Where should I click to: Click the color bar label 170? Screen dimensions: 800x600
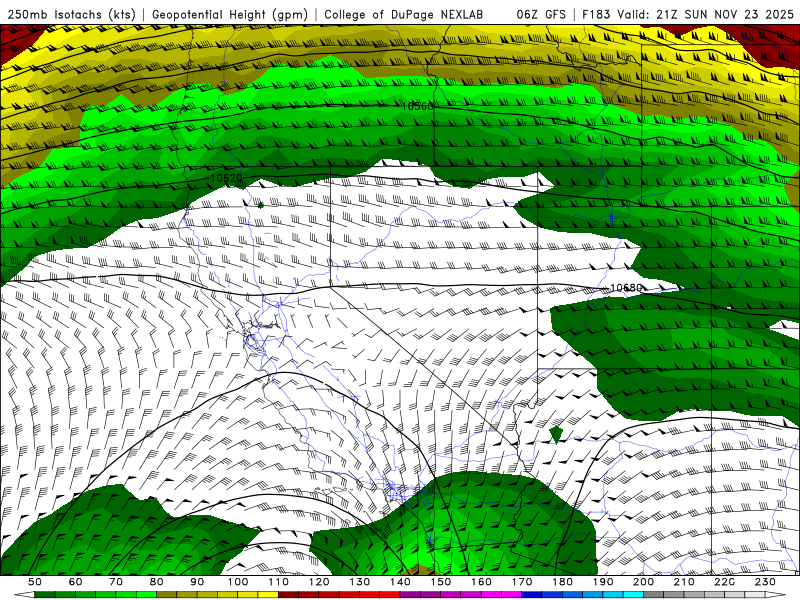[521, 582]
